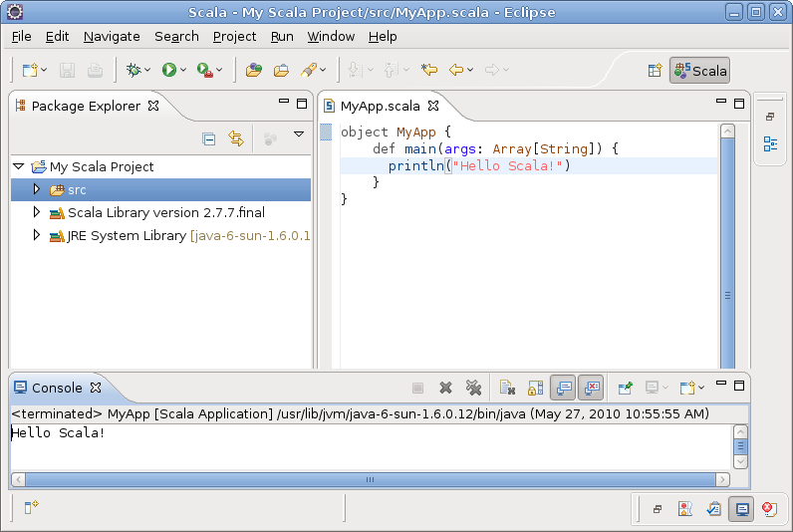Click Collapse All in Package Explorer
The width and height of the screenshot is (793, 532).
208,138
